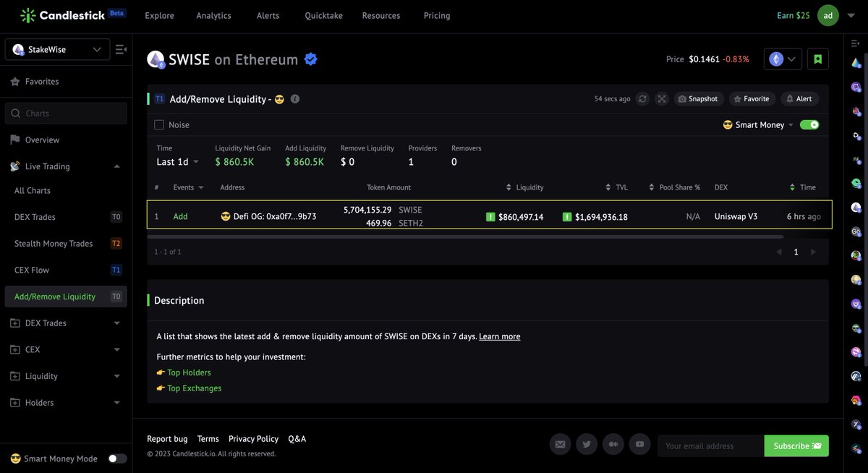The width and height of the screenshot is (868, 473).
Task: Open the Medium icon in footer
Action: (x=613, y=444)
